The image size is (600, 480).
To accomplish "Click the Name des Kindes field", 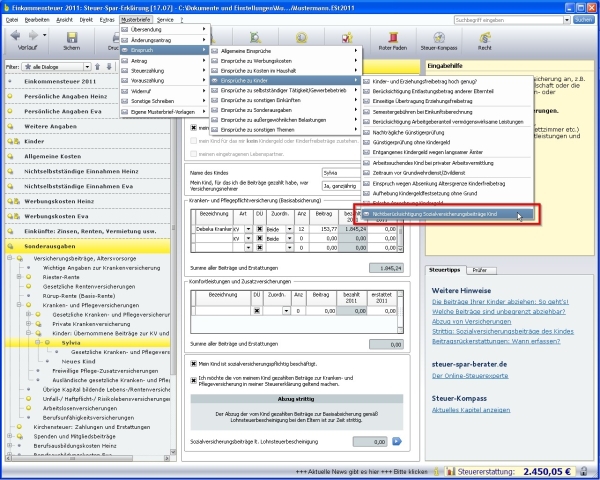I will [341, 173].
